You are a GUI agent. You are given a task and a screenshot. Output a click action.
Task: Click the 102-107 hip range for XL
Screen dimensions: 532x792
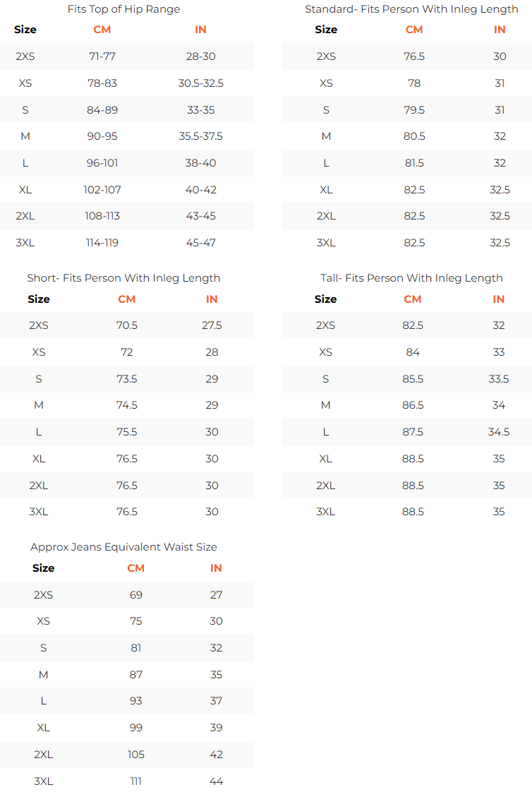click(x=102, y=190)
